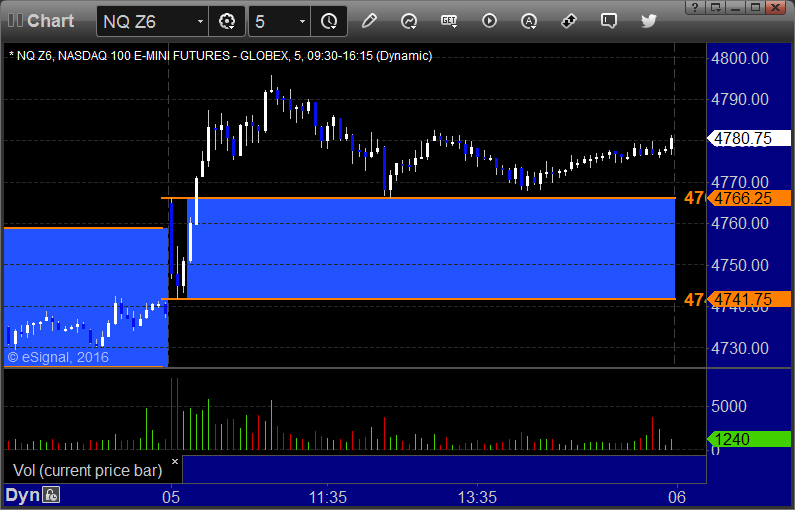This screenshot has height=510, width=795.
Task: Select the drawing tools pencil icon
Action: (x=369, y=21)
